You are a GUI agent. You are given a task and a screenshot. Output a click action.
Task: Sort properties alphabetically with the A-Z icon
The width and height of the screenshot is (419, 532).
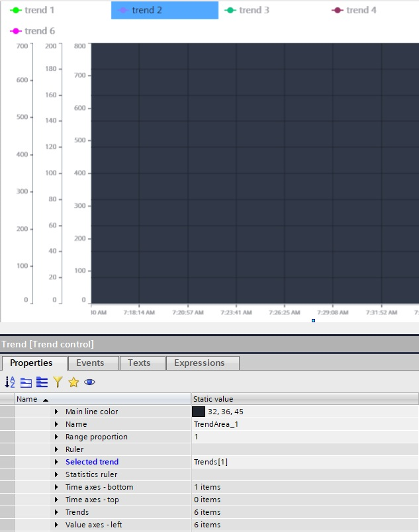point(10,382)
